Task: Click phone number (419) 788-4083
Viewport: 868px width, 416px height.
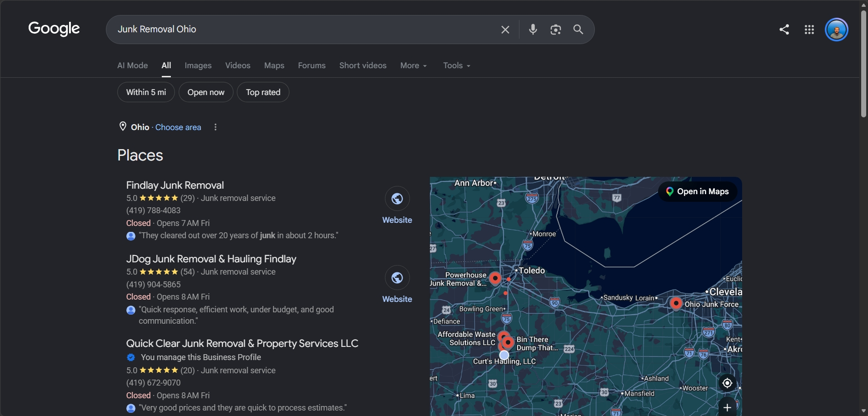Action: tap(154, 211)
